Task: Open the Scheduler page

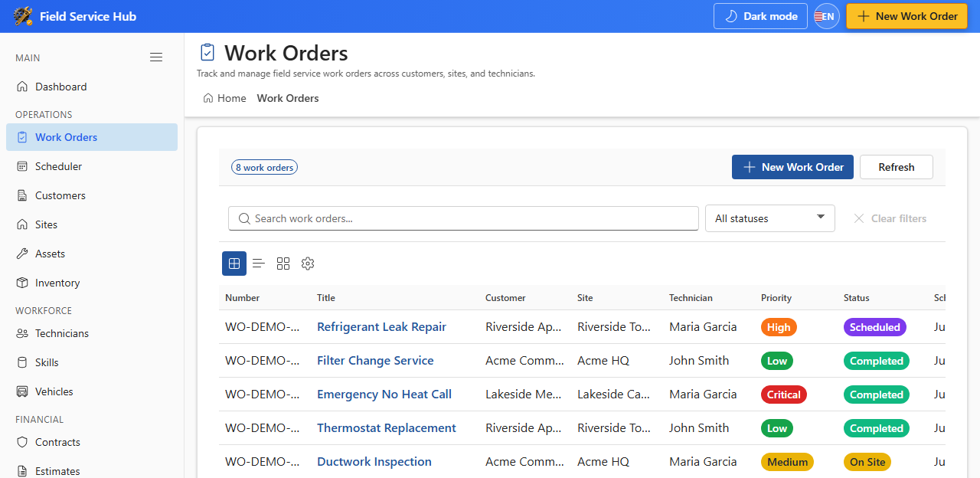Action: pos(92,166)
